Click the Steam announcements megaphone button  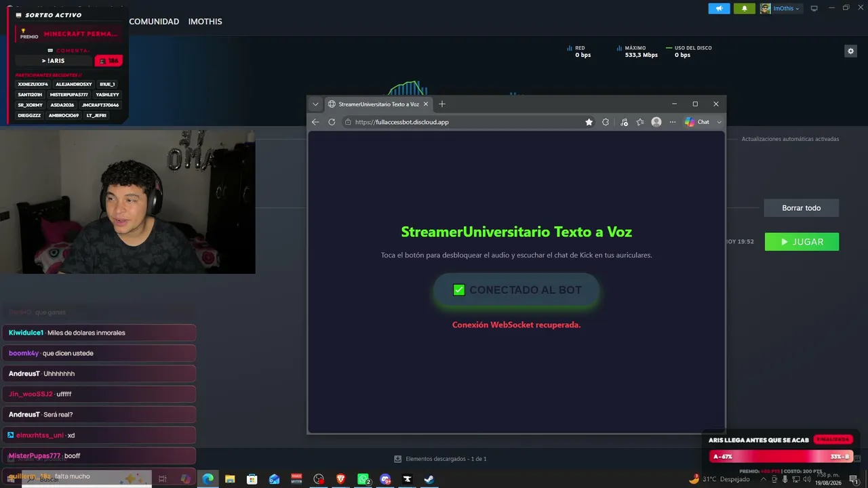[719, 8]
